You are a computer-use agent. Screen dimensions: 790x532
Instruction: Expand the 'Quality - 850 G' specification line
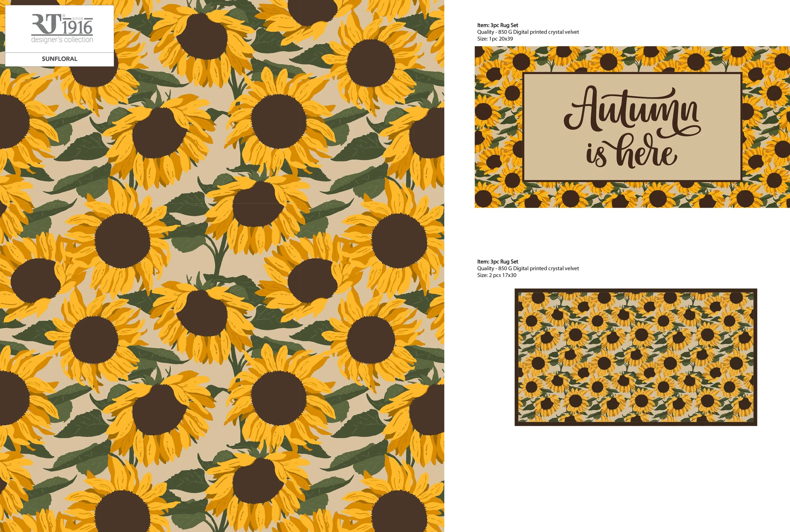pyautogui.click(x=528, y=32)
